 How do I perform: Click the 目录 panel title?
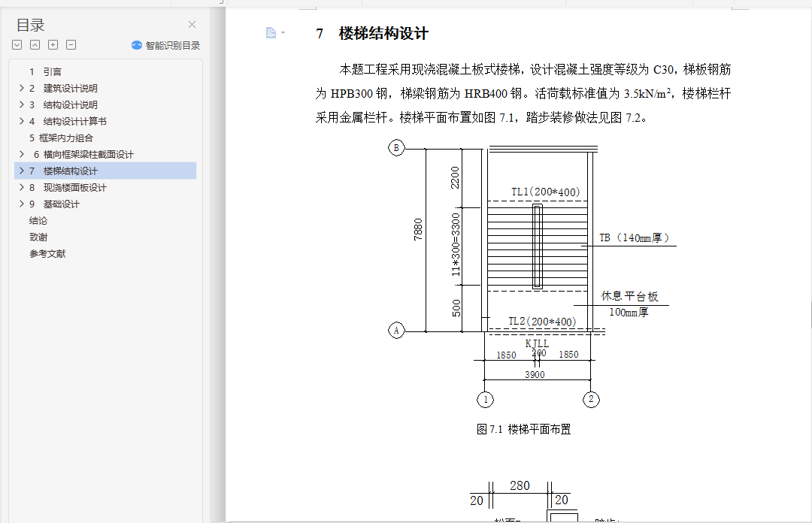31,25
